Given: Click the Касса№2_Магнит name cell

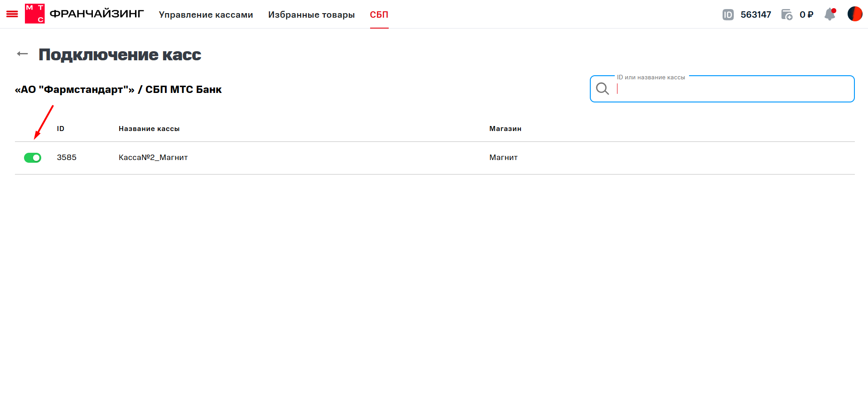Looking at the screenshot, I should (x=153, y=157).
